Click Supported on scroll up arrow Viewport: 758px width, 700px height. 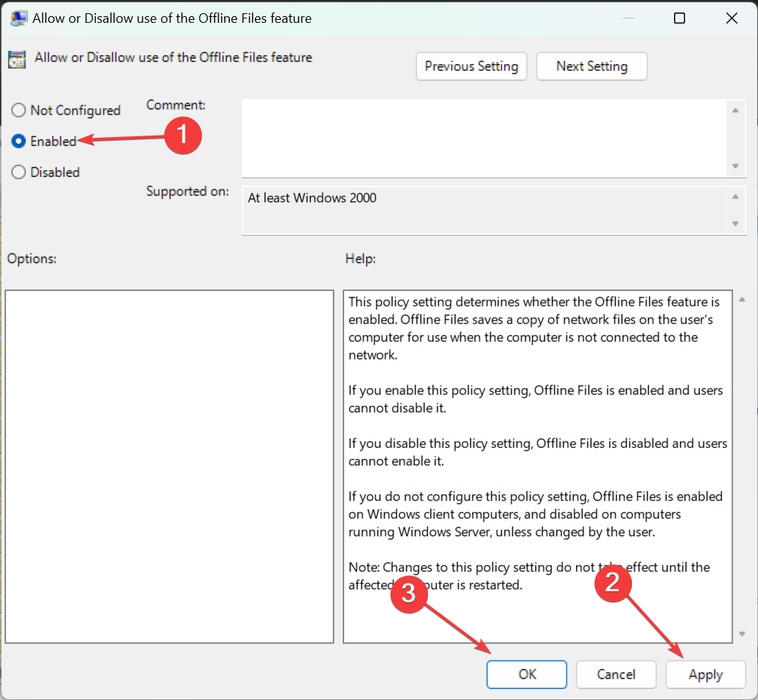click(x=735, y=196)
